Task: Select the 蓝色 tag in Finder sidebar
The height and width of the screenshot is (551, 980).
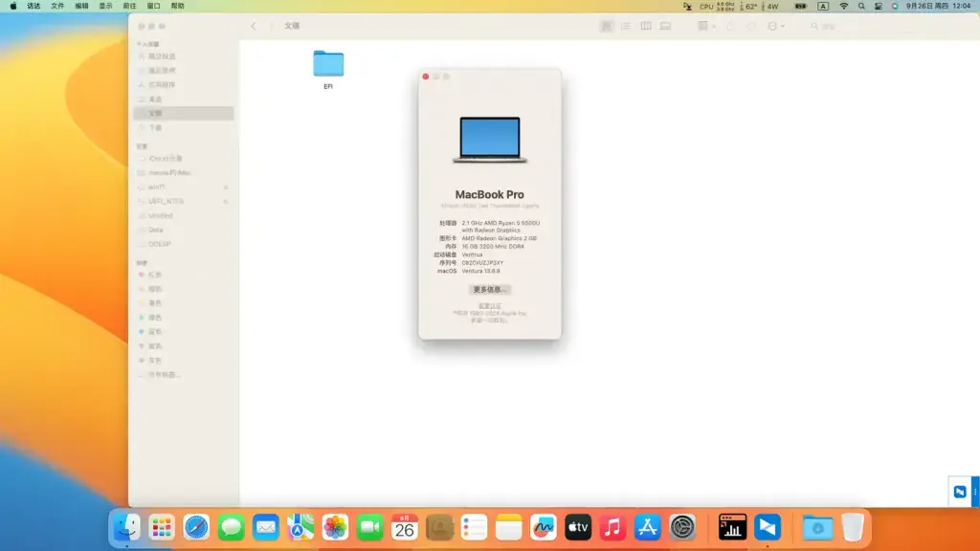Action: (x=184, y=332)
